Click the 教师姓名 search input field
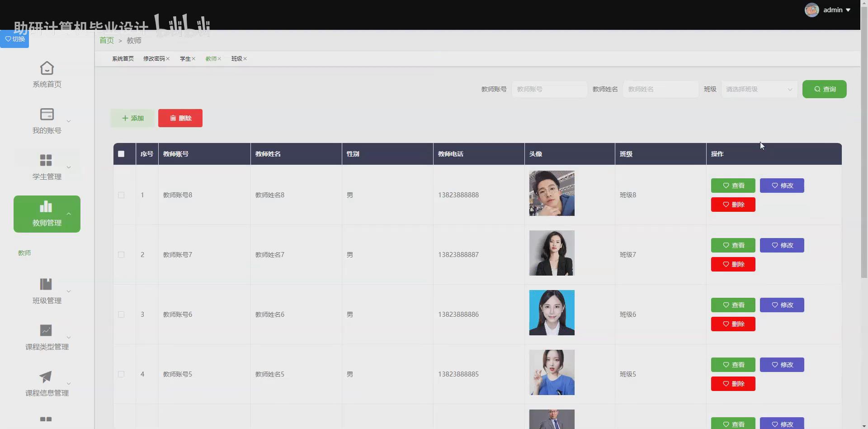Image resolution: width=868 pixels, height=429 pixels. tap(661, 89)
